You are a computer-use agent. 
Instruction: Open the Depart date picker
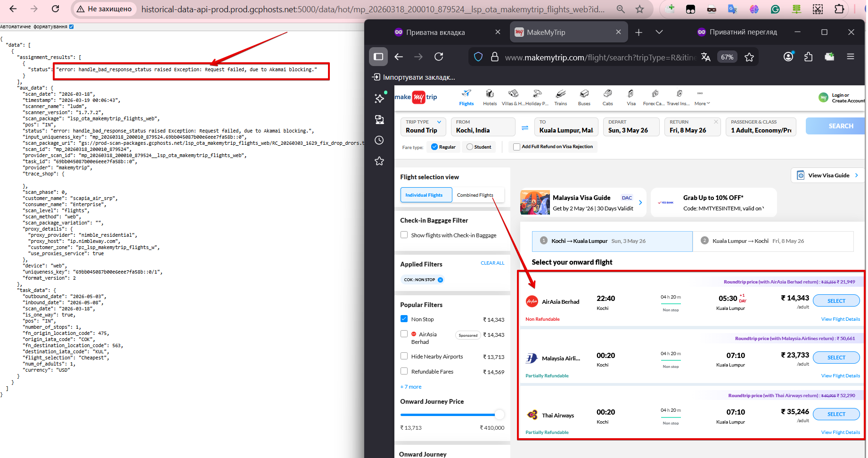[632, 126]
